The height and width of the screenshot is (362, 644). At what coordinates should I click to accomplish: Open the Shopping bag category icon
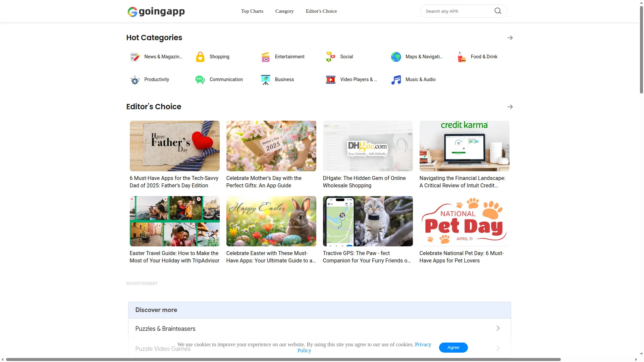(200, 57)
